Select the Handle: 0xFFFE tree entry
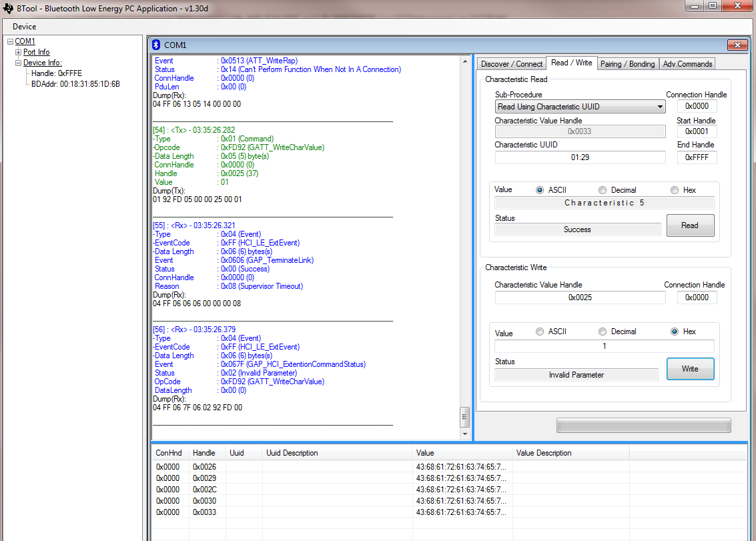This screenshot has width=756, height=541. point(57,73)
